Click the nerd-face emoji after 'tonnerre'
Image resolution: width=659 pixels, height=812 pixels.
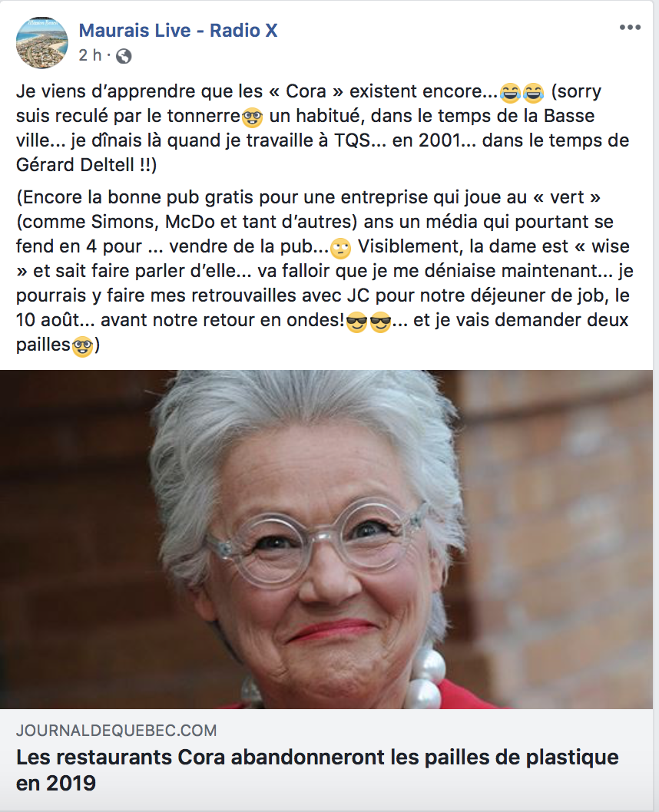tap(252, 117)
